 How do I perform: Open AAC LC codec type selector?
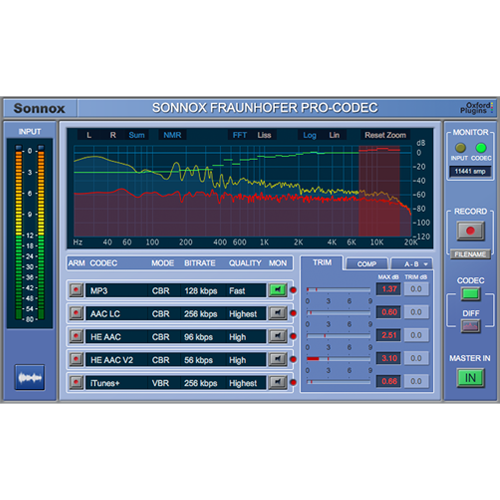tap(116, 314)
